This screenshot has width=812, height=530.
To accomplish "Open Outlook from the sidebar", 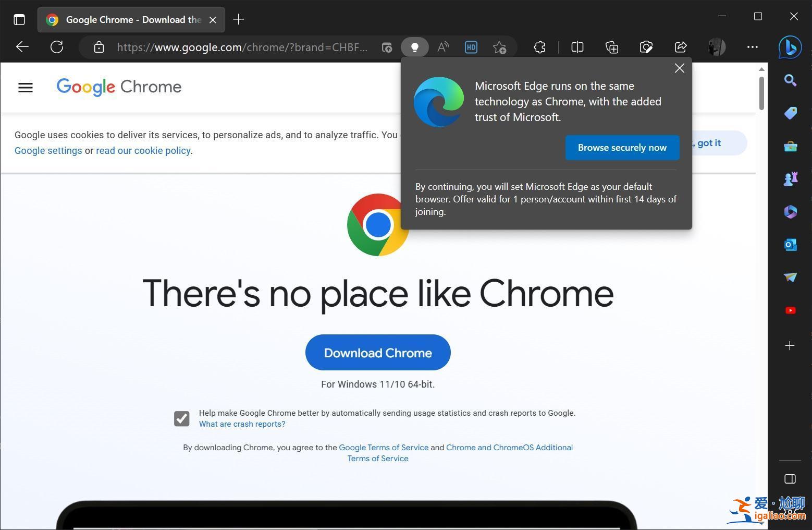I will coord(790,244).
